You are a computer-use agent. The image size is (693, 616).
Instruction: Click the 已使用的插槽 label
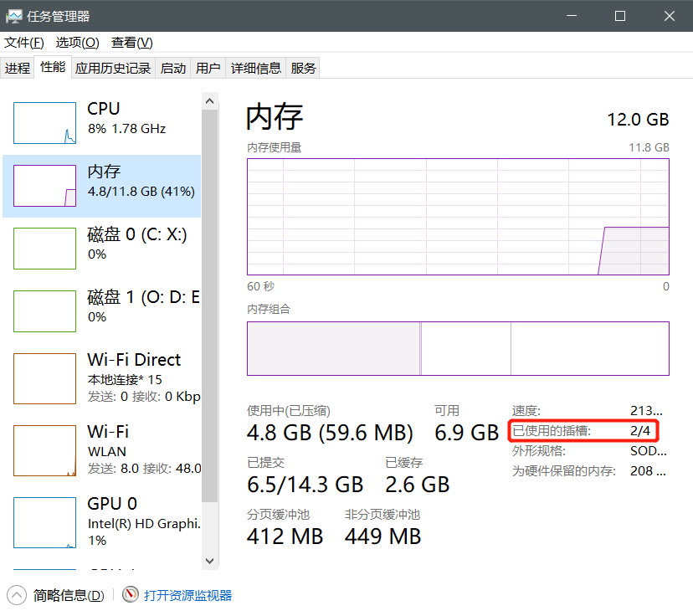click(551, 430)
